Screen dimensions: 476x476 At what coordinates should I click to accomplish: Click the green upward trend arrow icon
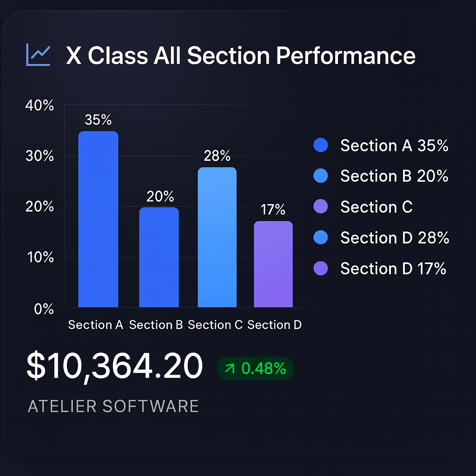tap(230, 369)
